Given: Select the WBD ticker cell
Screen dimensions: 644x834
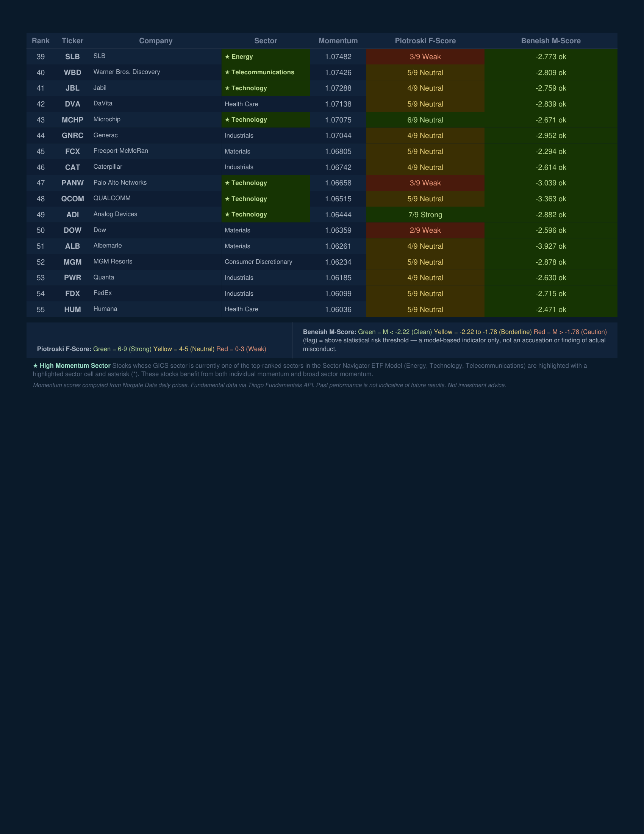Looking at the screenshot, I should (x=72, y=72).
